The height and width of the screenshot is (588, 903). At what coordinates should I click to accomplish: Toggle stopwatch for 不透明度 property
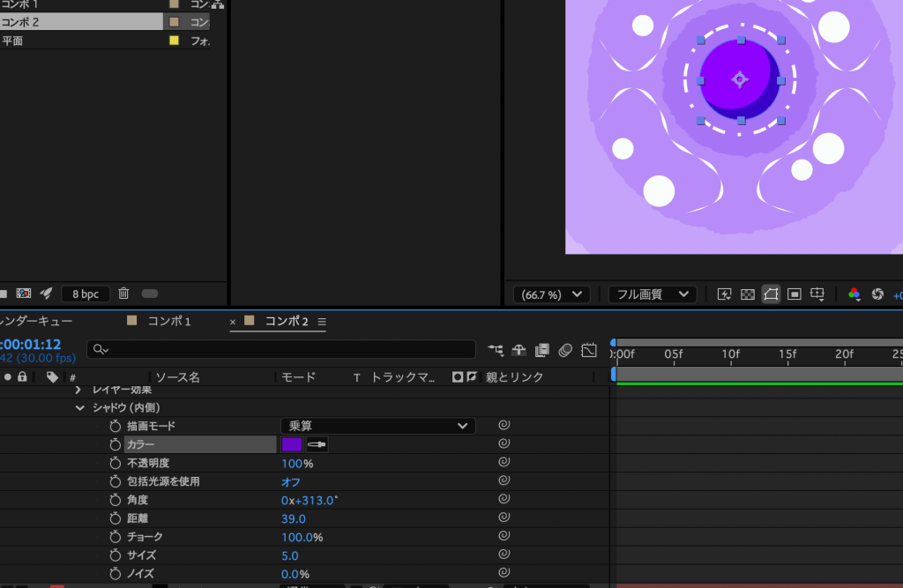[115, 464]
